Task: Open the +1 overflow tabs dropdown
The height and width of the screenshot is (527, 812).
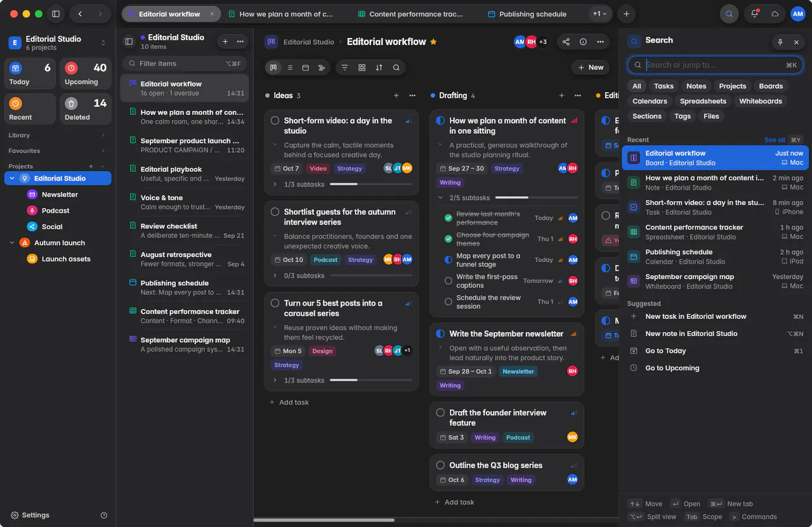Action: 599,14
